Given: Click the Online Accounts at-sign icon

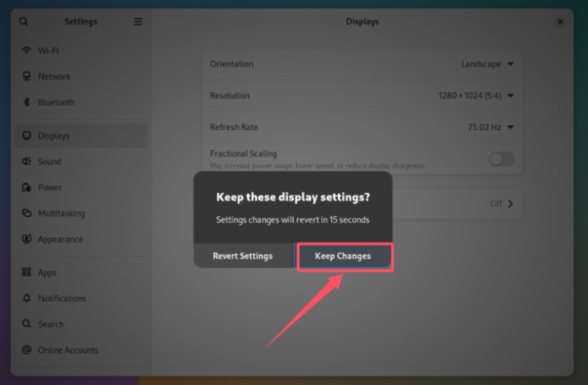Looking at the screenshot, I should coord(26,350).
